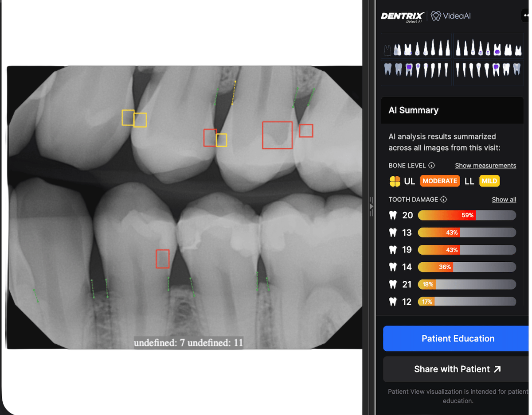
Task: Click the upper chart molar with large purple spot
Action: coord(497,50)
